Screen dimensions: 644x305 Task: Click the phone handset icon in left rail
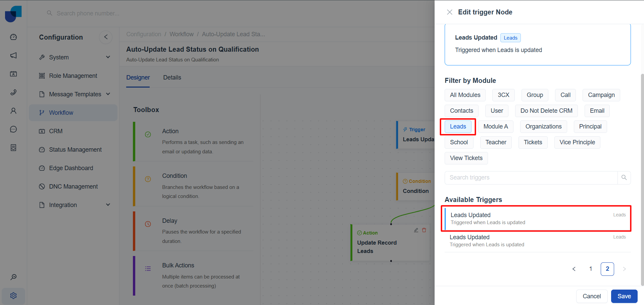(x=13, y=92)
